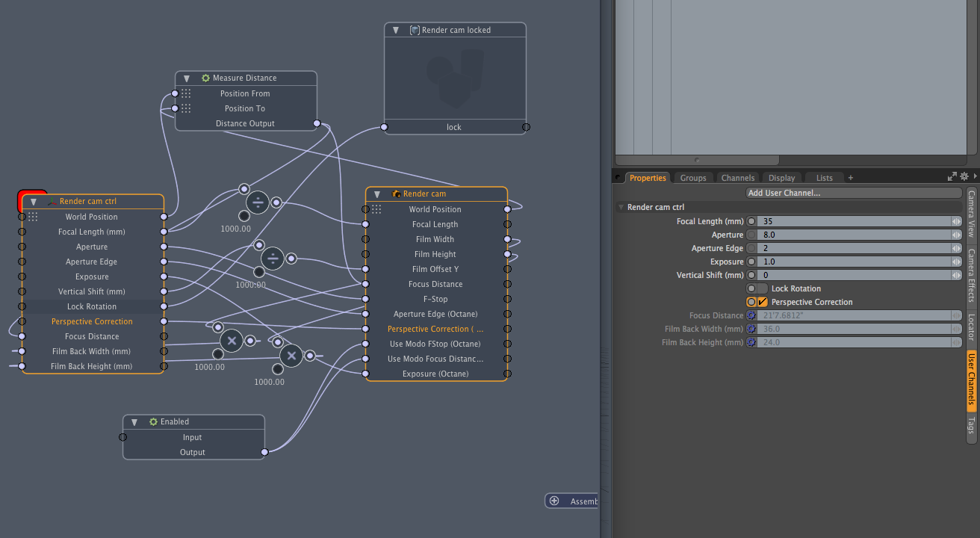Image resolution: width=980 pixels, height=538 pixels.
Task: Toggle the keyframe dot for Perspective Correction
Action: click(x=751, y=302)
